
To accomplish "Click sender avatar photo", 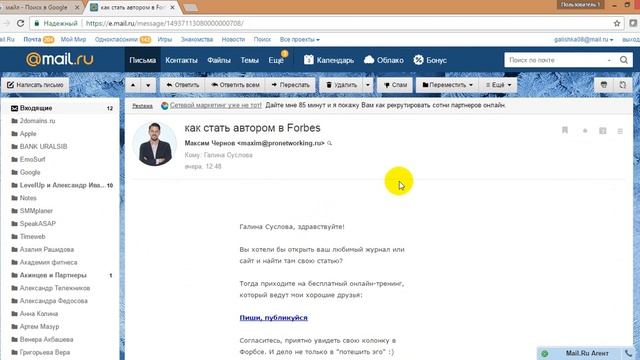I will pos(155,144).
